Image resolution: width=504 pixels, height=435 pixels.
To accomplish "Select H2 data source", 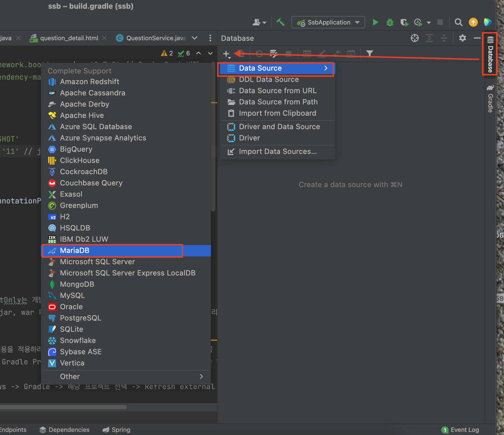I will coord(126,217).
